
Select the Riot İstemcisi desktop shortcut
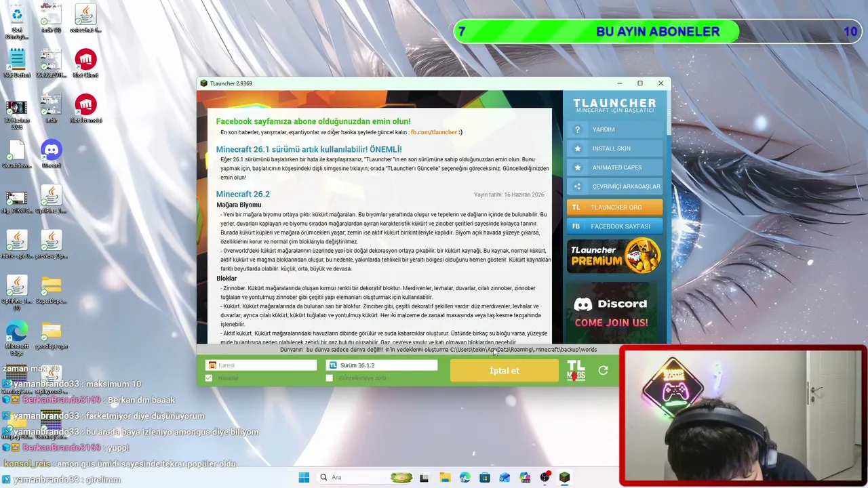[x=85, y=109]
